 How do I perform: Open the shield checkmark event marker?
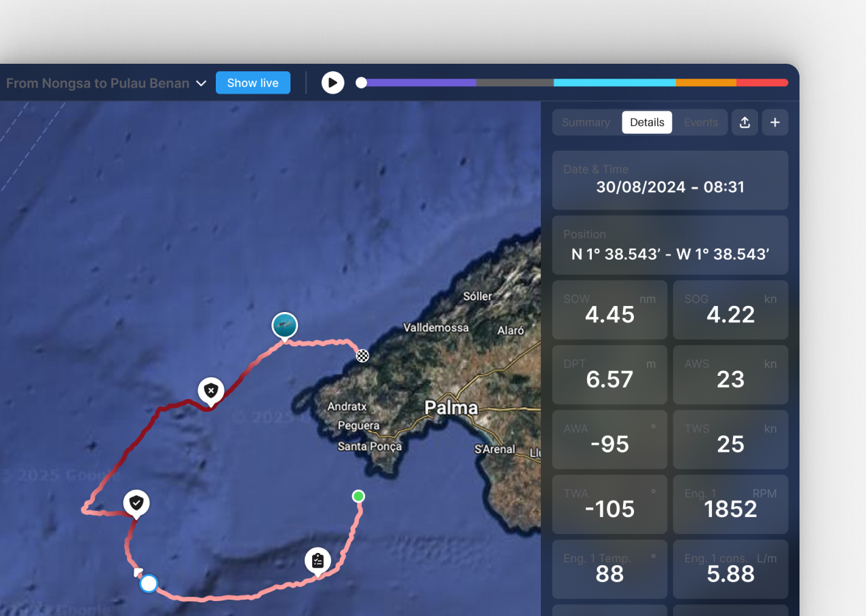pyautogui.click(x=136, y=503)
